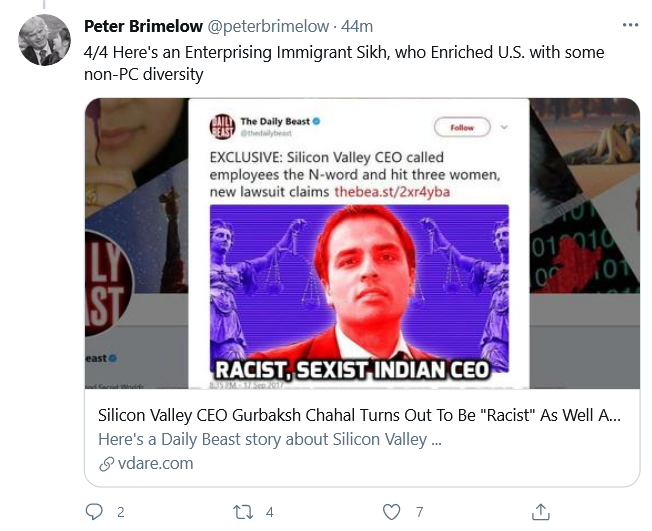Retweet using the arrows icon
Image resolution: width=652 pixels, height=531 pixels.
coord(243,512)
